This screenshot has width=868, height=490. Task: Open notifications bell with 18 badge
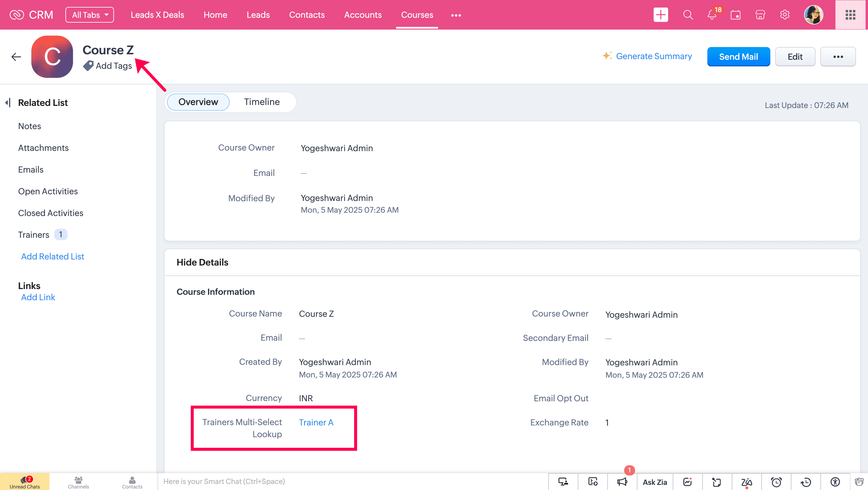click(712, 15)
